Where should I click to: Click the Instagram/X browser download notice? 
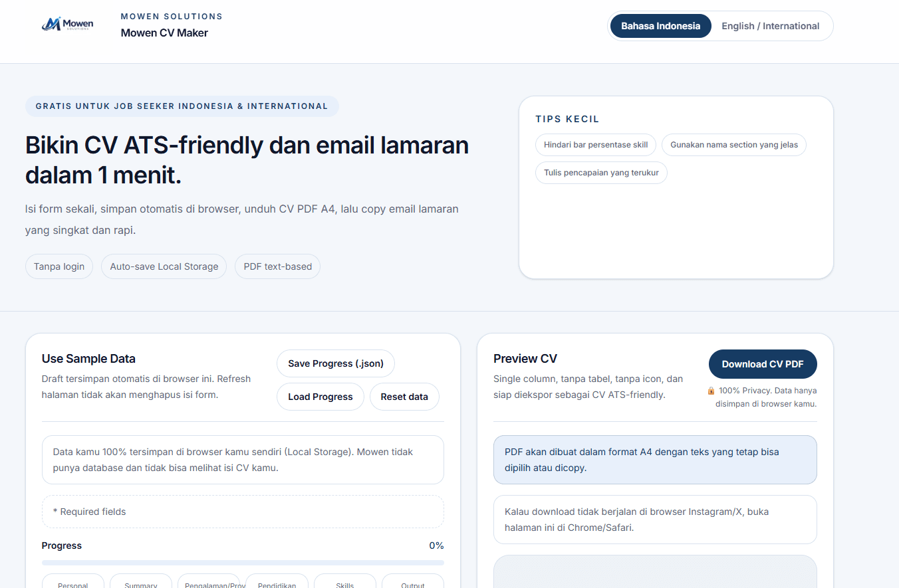pyautogui.click(x=655, y=520)
